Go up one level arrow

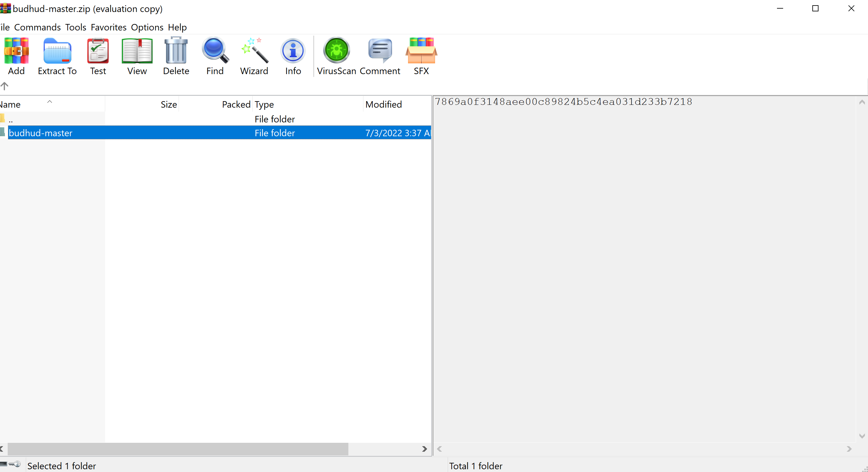click(4, 86)
